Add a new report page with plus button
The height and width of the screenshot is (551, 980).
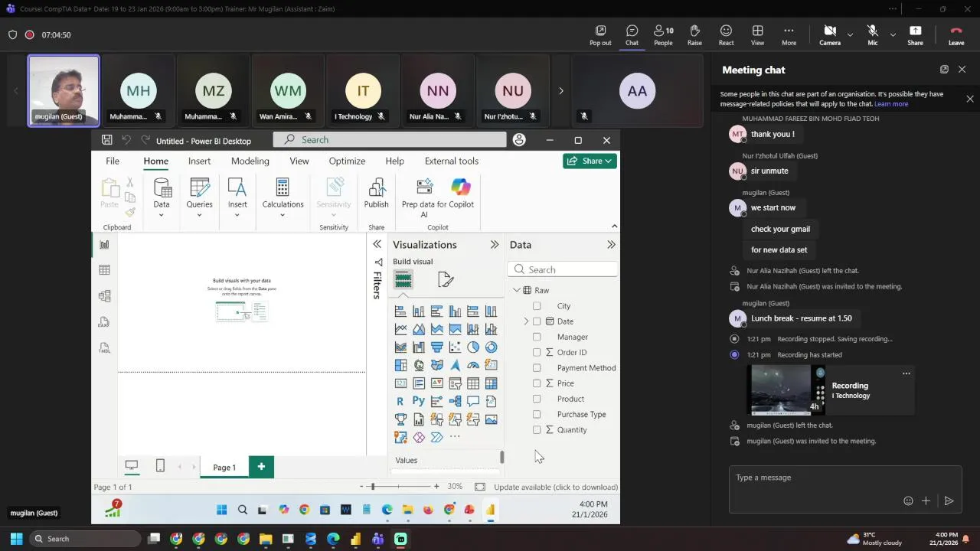pos(261,467)
